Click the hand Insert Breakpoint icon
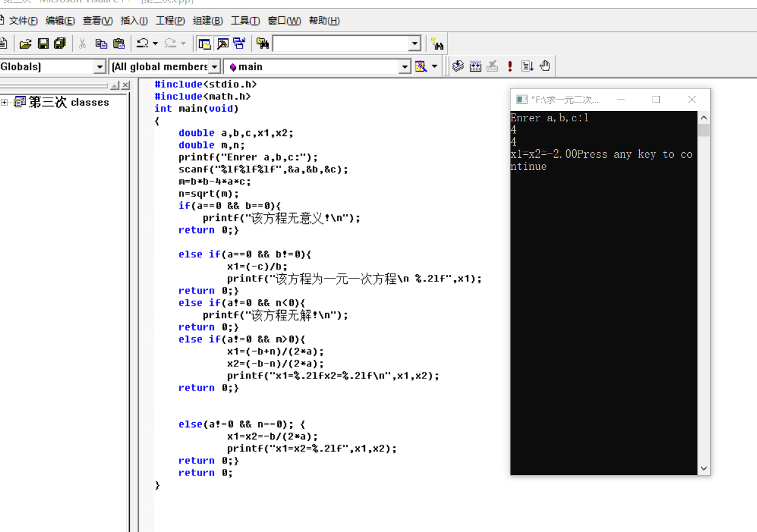 [x=545, y=66]
